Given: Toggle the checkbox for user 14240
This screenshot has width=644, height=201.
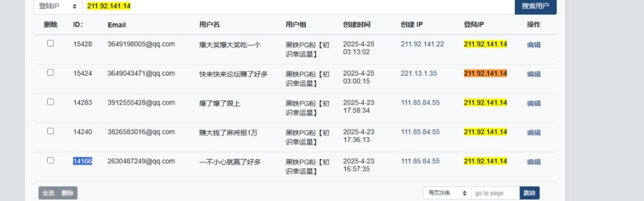Looking at the screenshot, I should [x=50, y=131].
